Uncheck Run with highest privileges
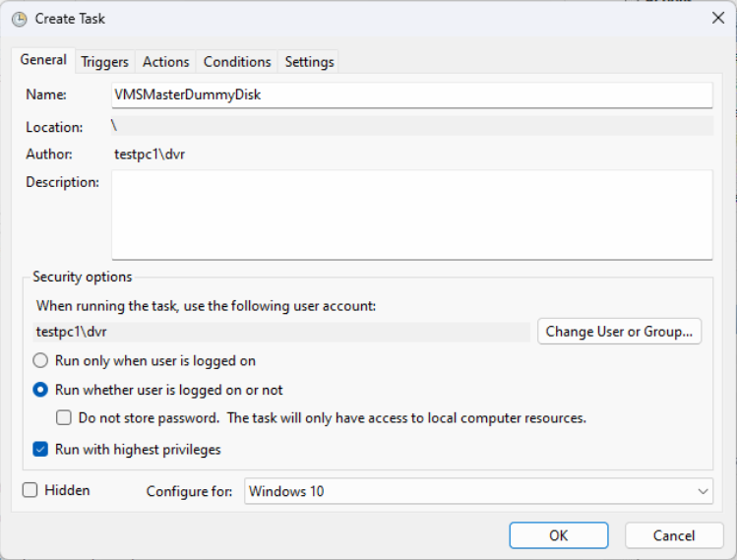This screenshot has width=737, height=560. [x=41, y=450]
